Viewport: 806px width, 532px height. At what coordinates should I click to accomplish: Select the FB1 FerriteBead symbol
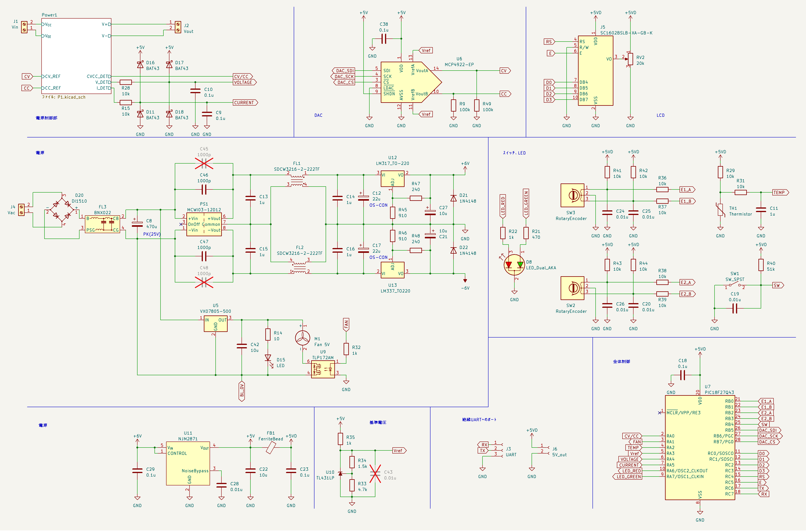[x=271, y=448]
